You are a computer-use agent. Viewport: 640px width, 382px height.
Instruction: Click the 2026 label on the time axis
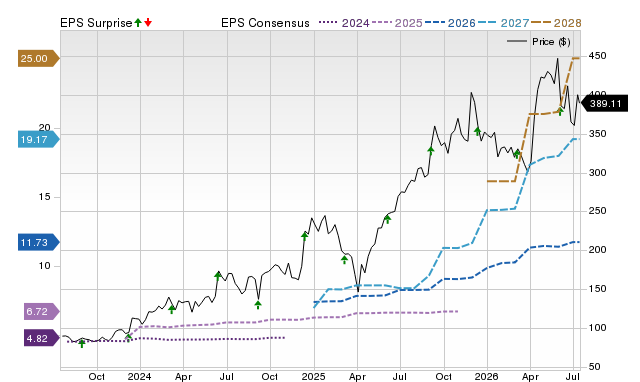tap(487, 376)
